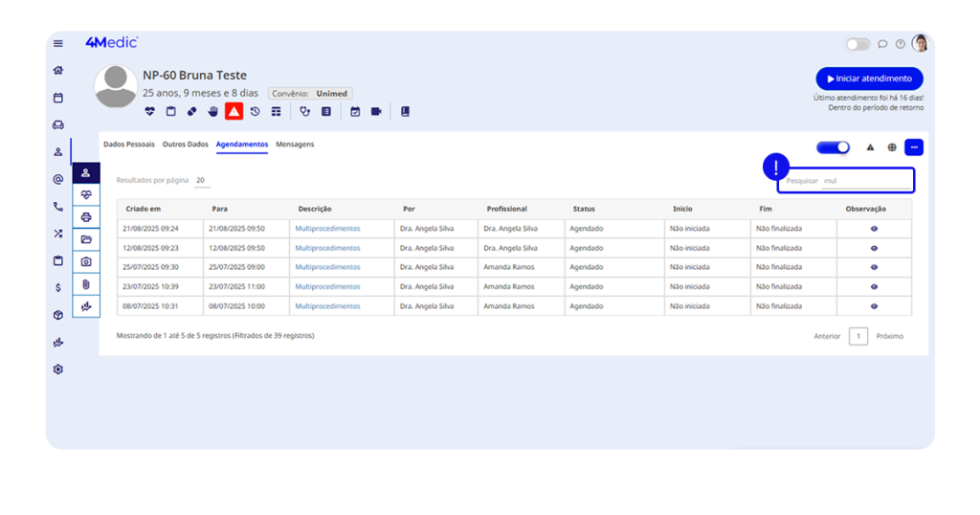
Task: Turn off the blue toggle above search
Action: click(x=833, y=147)
